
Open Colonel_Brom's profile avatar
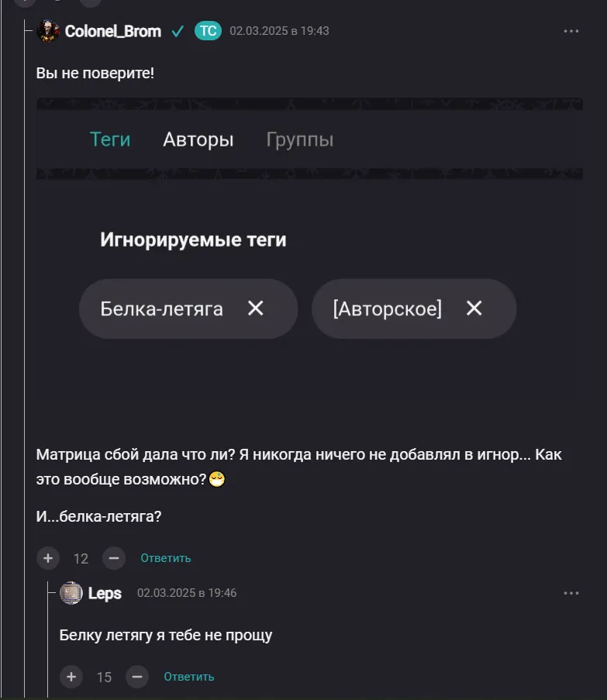click(48, 31)
